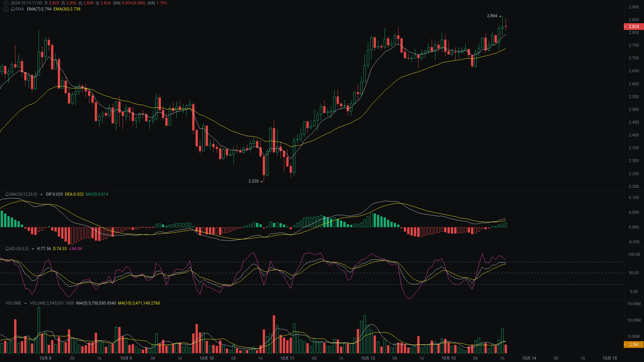The image size is (644, 362).
Task: Click the green MACD:0.014 value
Action: pyautogui.click(x=97, y=194)
